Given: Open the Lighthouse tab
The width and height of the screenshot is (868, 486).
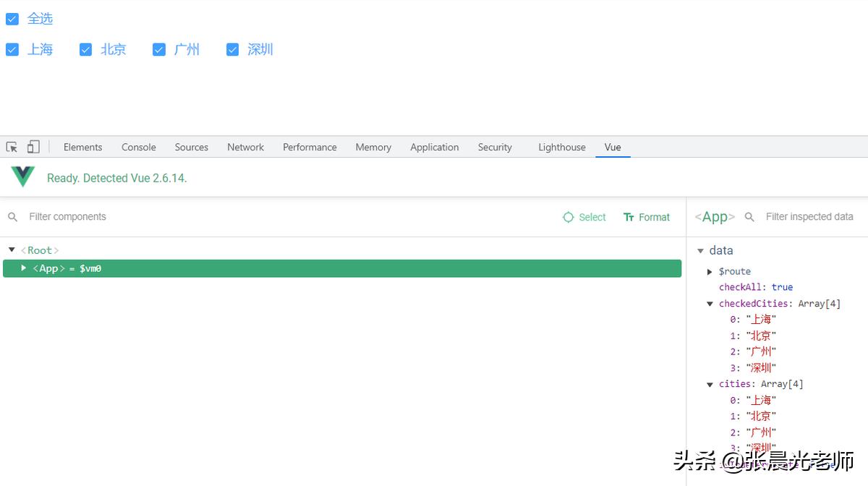Looking at the screenshot, I should pos(562,147).
